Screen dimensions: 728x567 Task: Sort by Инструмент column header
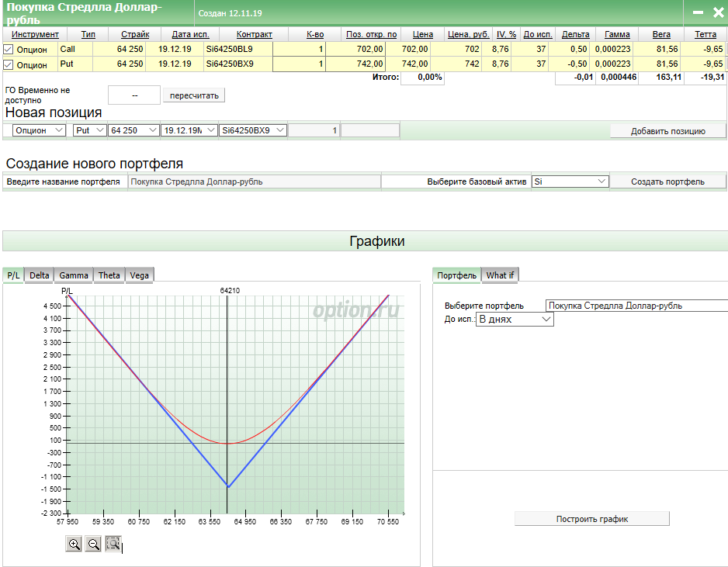35,34
